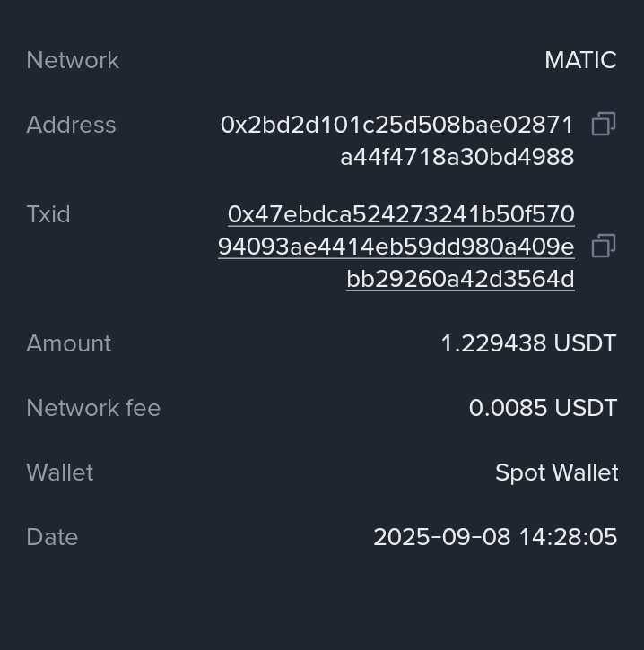Click the Txid ending bb29260a42d3564d
Image resolution: width=644 pixels, height=650 pixels.
[x=460, y=279]
